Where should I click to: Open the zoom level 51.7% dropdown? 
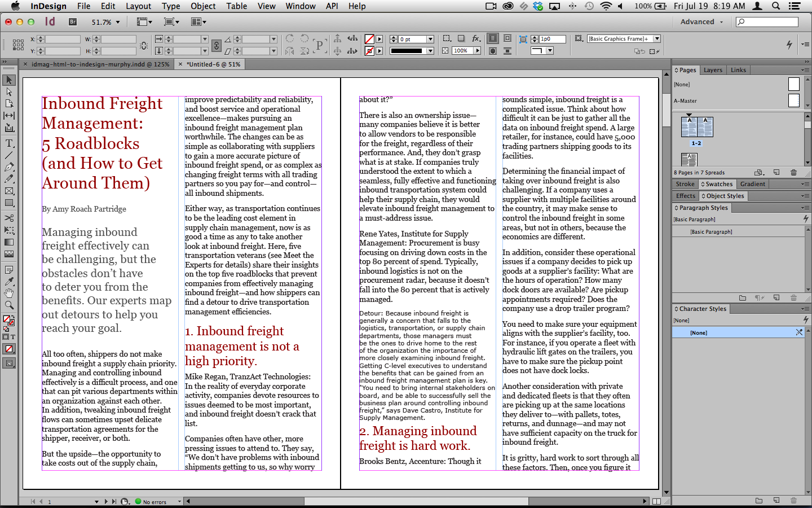(118, 22)
